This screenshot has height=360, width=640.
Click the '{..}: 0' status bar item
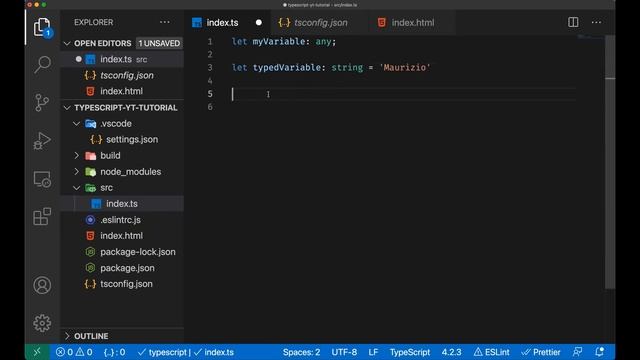114,352
